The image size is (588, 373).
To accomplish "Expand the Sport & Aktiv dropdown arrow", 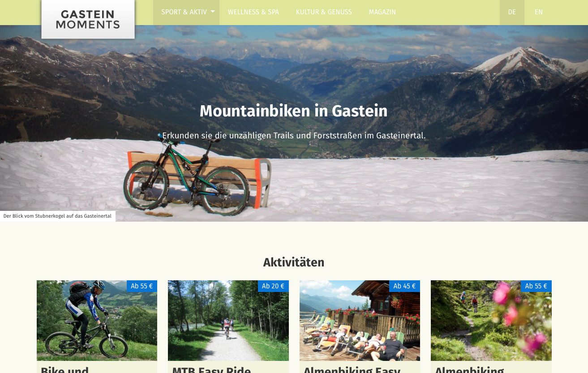I will [213, 12].
